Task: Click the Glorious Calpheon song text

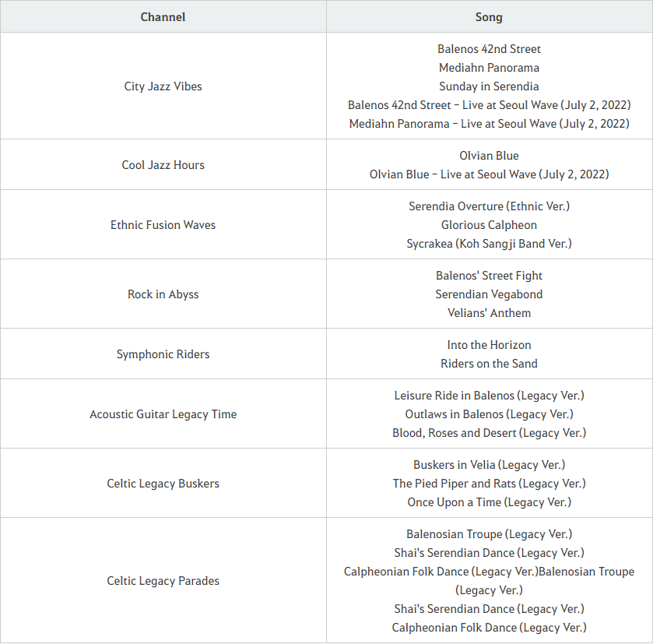Action: tap(489, 225)
